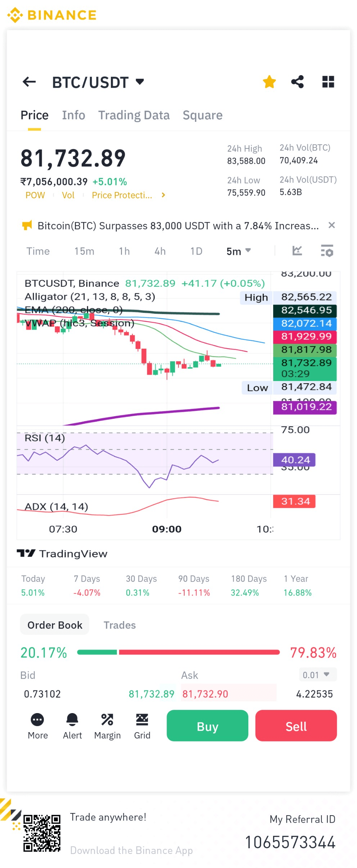Screen dimensions: 357x868
Task: Switch to the Price tab
Action: pos(35,115)
